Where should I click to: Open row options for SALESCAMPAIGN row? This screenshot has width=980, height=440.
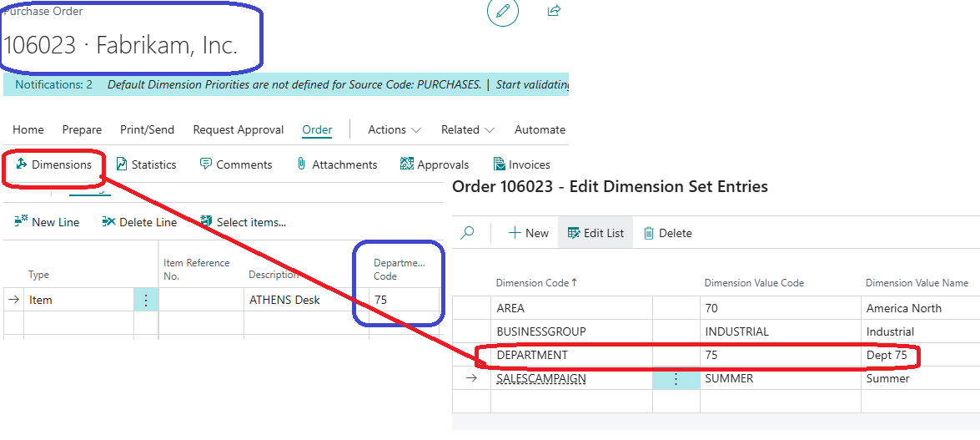[x=676, y=379]
